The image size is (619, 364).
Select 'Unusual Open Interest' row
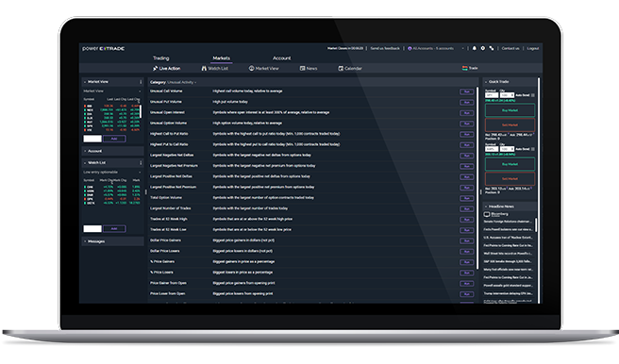click(x=312, y=112)
